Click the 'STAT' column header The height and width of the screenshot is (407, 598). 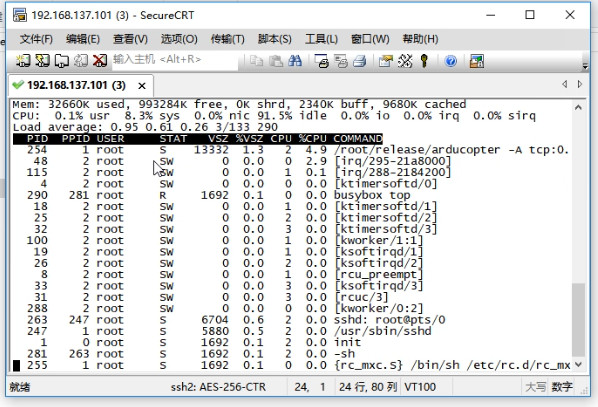(x=173, y=138)
